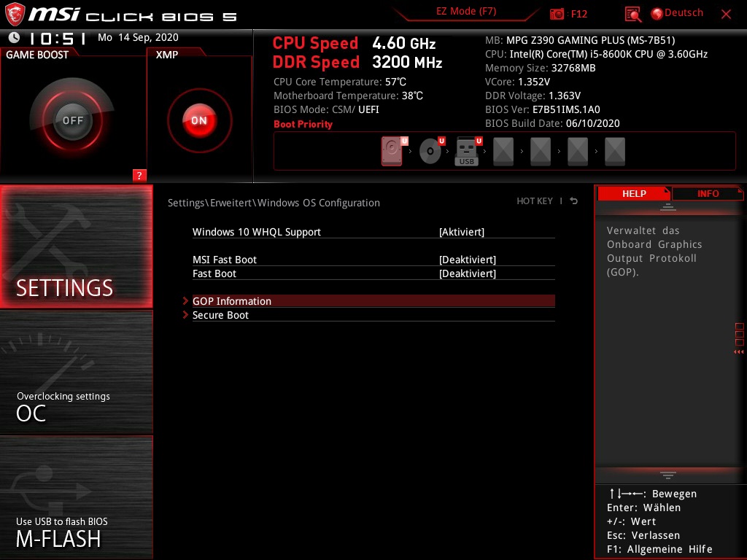This screenshot has height=560, width=747.
Task: Take a screenshot via the camera F12 icon
Action: (557, 12)
